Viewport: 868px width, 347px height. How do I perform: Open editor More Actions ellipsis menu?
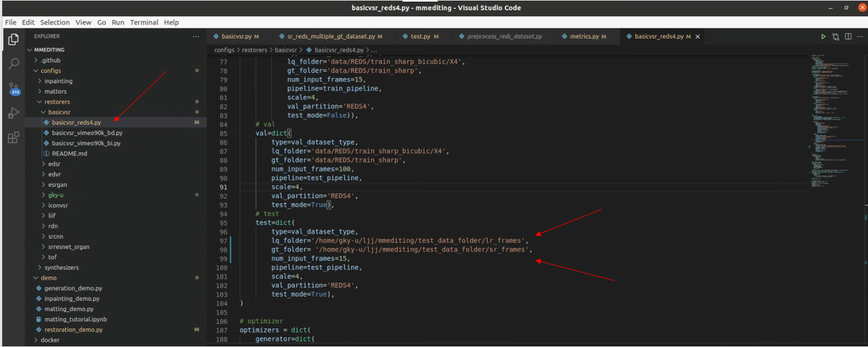coord(860,36)
